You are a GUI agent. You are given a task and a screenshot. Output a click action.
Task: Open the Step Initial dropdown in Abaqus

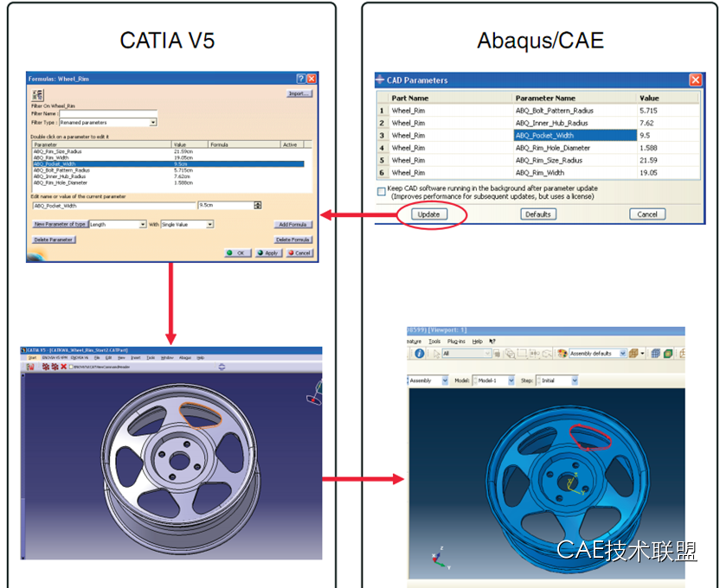tap(575, 380)
